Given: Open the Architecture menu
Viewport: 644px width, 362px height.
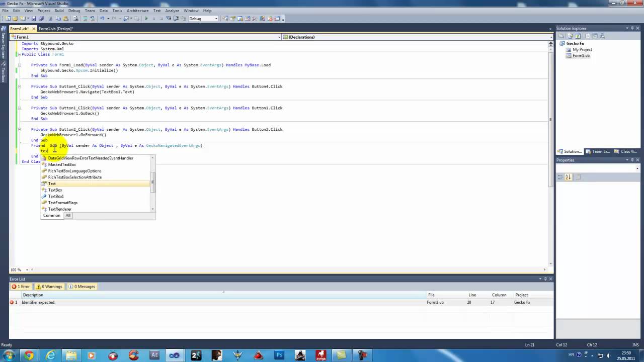Looking at the screenshot, I should (137, 11).
